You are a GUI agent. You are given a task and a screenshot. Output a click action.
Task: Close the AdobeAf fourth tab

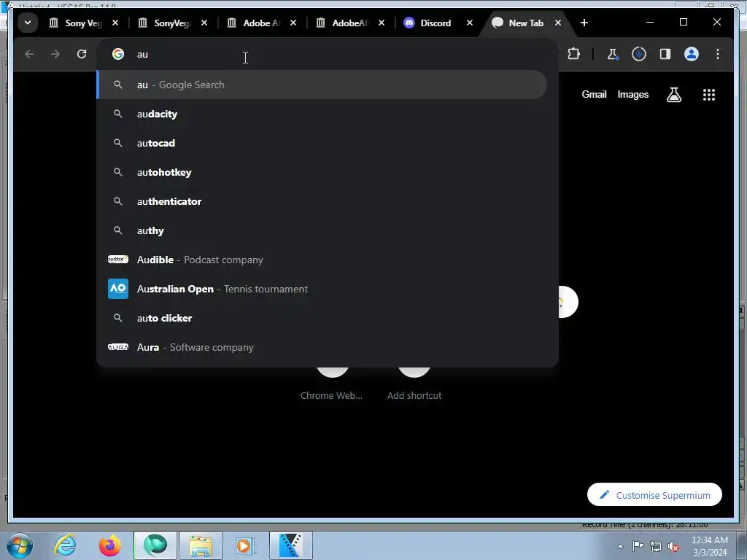381,23
